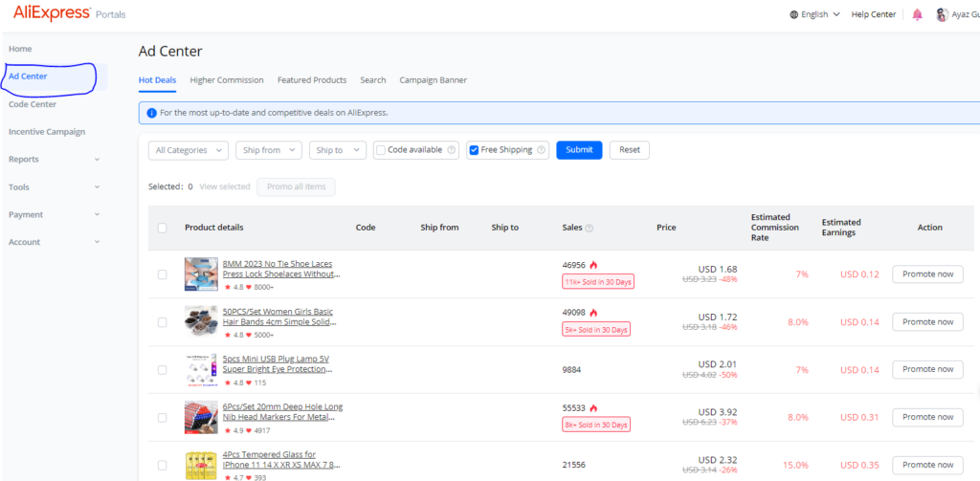Open the English language dropdown
The width and height of the screenshot is (980, 481).
(815, 14)
